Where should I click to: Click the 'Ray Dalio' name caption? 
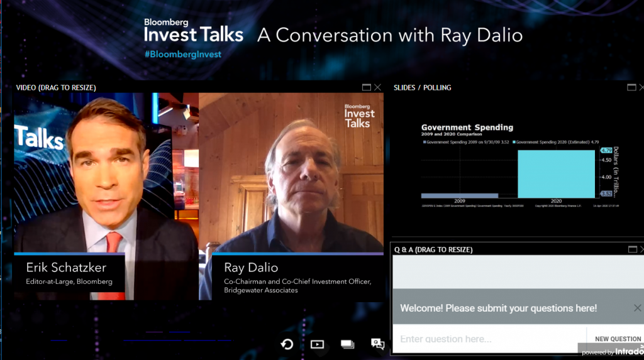pyautogui.click(x=251, y=268)
